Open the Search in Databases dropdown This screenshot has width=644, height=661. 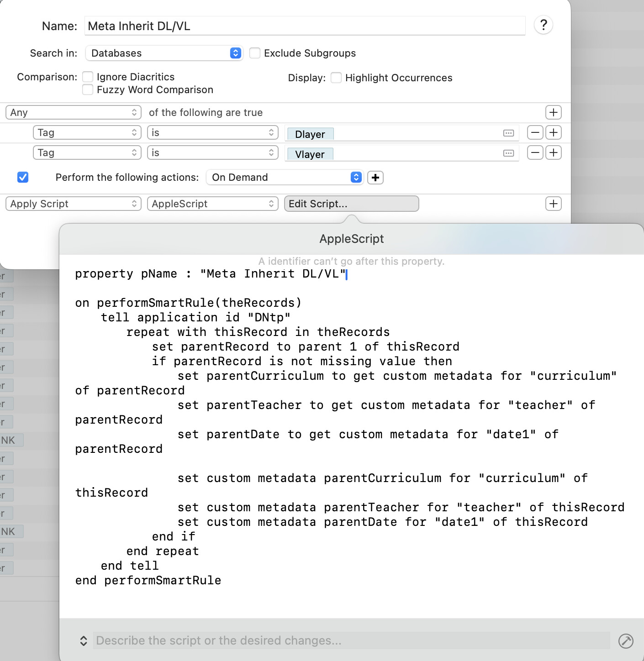[x=164, y=53]
